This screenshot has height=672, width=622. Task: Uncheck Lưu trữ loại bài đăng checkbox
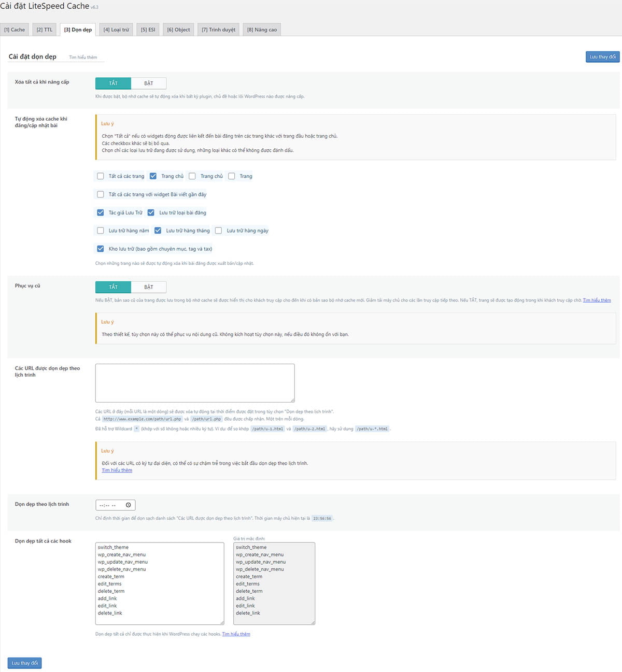151,212
